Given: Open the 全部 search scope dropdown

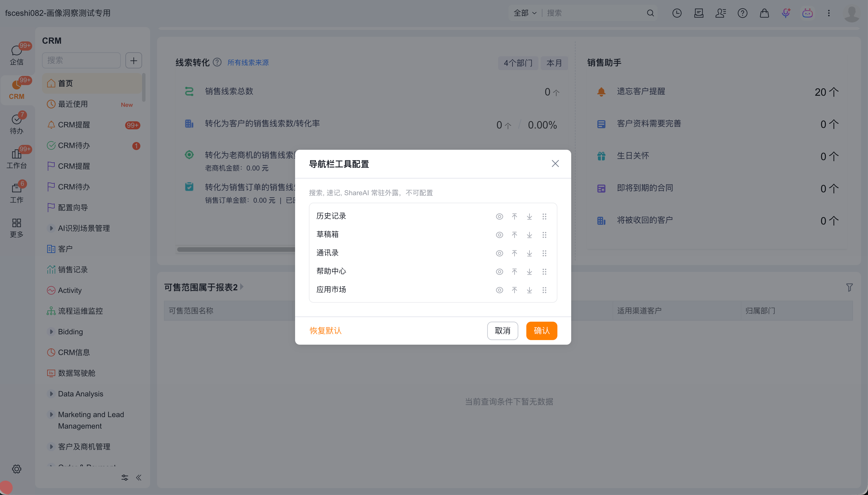Looking at the screenshot, I should (x=525, y=13).
